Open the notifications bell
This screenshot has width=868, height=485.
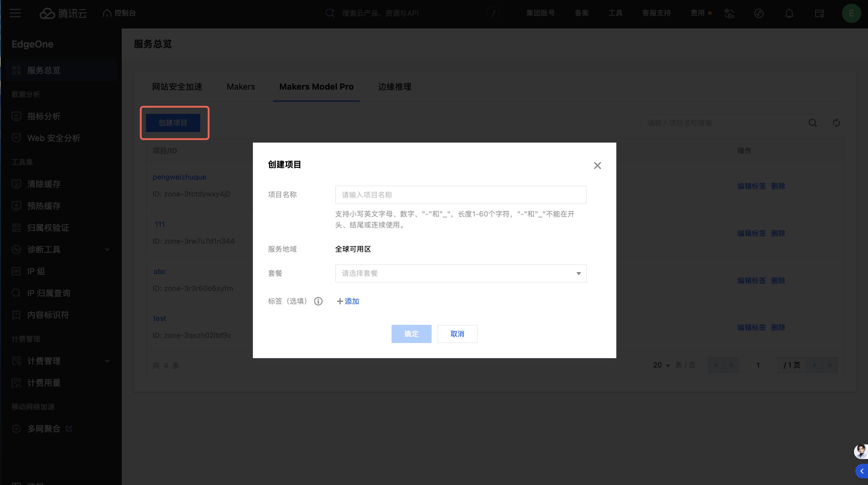tap(789, 13)
